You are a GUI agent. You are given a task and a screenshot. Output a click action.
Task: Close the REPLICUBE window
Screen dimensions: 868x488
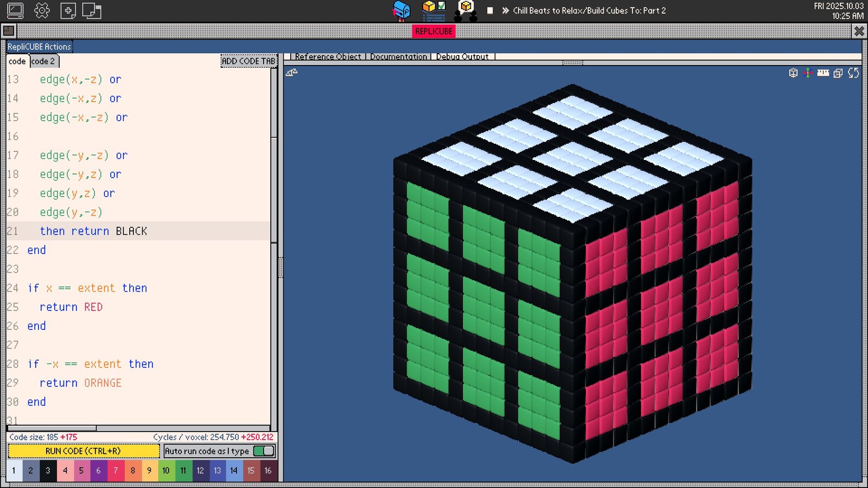[859, 31]
